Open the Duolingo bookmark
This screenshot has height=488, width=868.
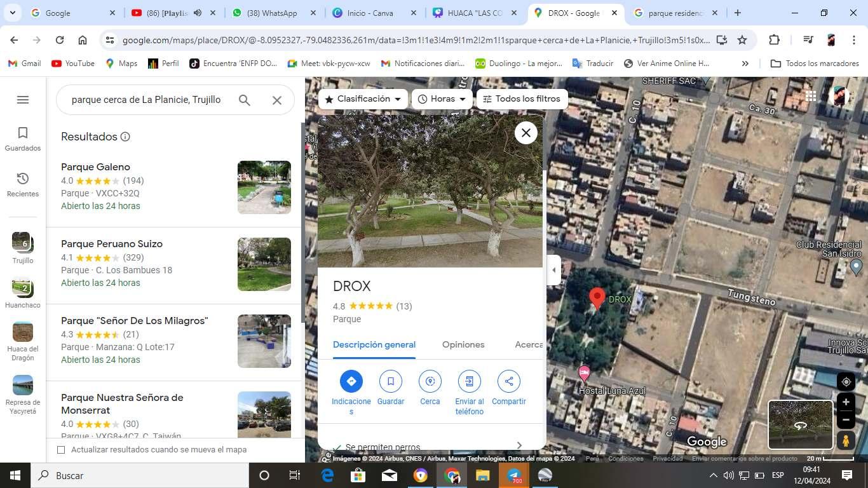[519, 64]
